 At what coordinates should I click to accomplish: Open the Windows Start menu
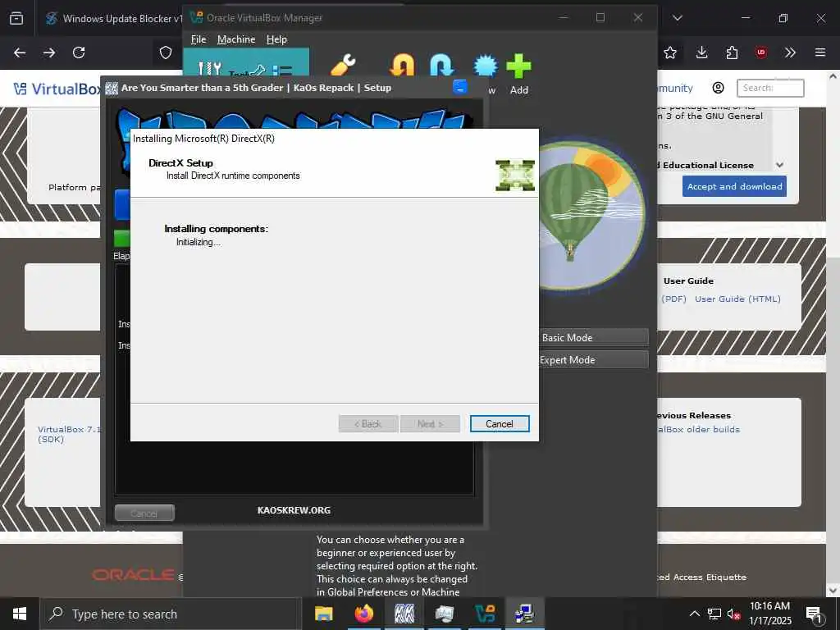tap(20, 614)
